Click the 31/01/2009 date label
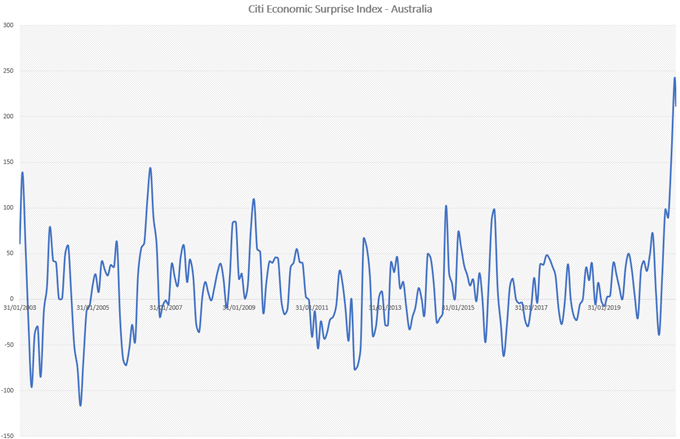 (239, 308)
